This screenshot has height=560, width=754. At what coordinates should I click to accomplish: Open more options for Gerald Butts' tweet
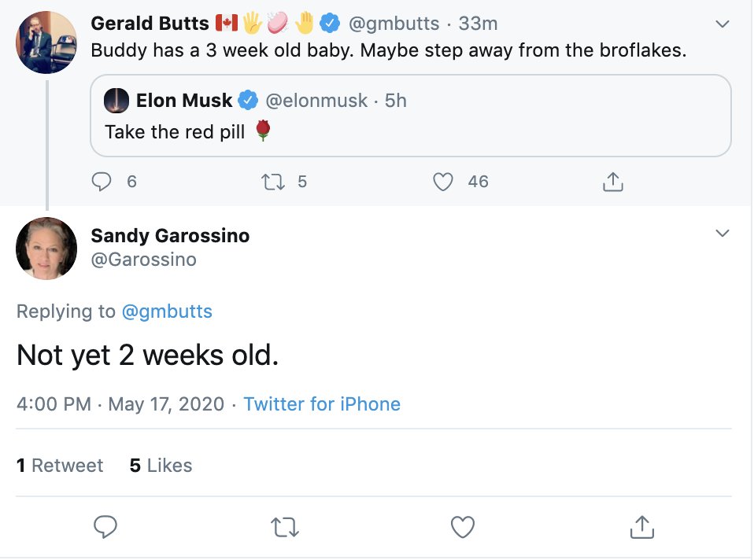coord(722,24)
